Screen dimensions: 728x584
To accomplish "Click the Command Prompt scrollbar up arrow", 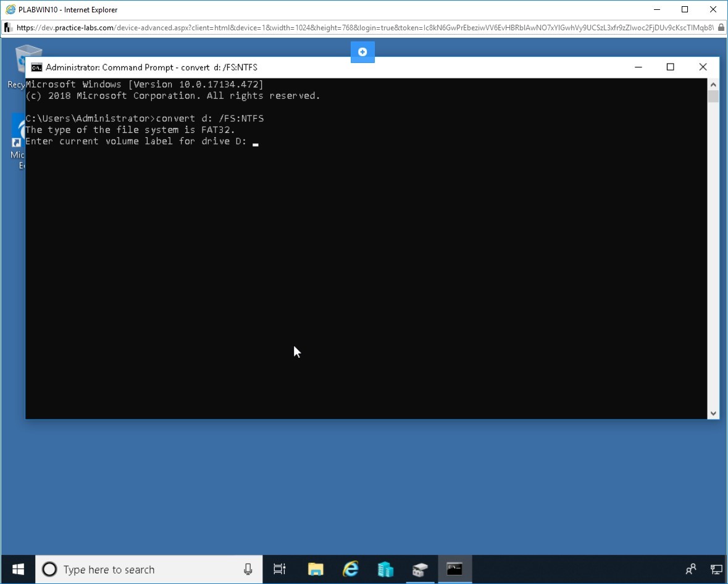I will coord(713,85).
